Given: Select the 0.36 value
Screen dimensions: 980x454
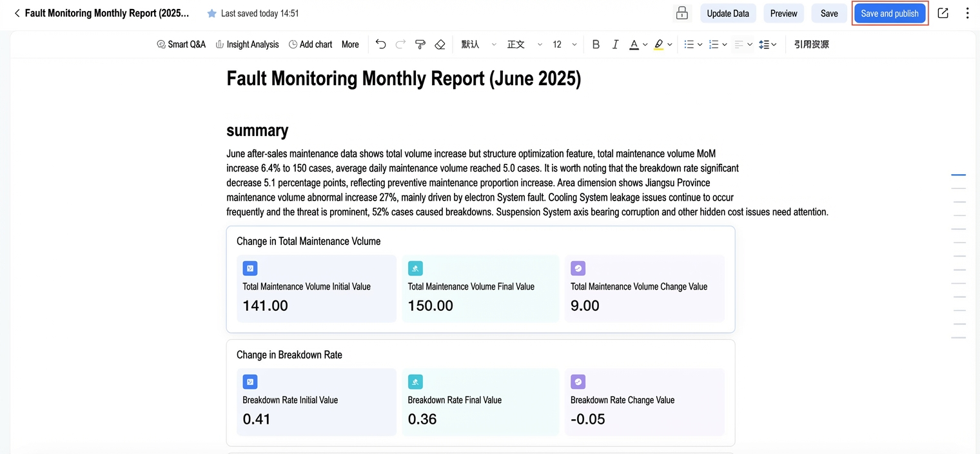Looking at the screenshot, I should coord(422,419).
